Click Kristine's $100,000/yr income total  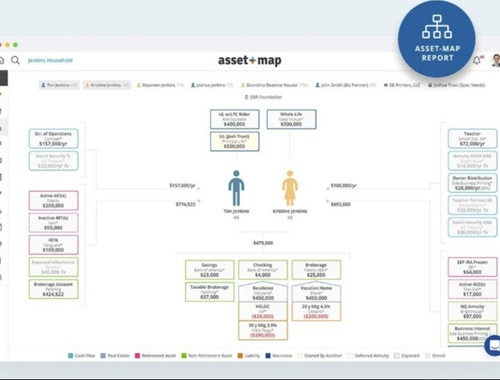coord(344,185)
